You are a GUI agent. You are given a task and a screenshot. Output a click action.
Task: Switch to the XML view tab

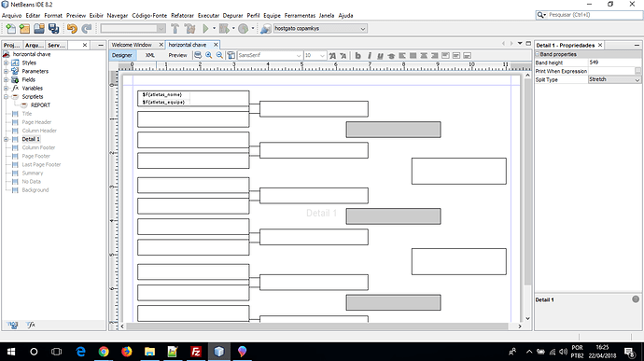pyautogui.click(x=150, y=55)
